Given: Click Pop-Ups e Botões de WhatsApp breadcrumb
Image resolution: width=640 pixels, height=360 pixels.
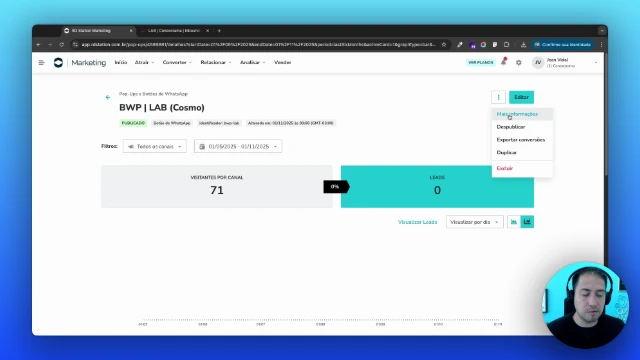Looking at the screenshot, I should tap(153, 94).
